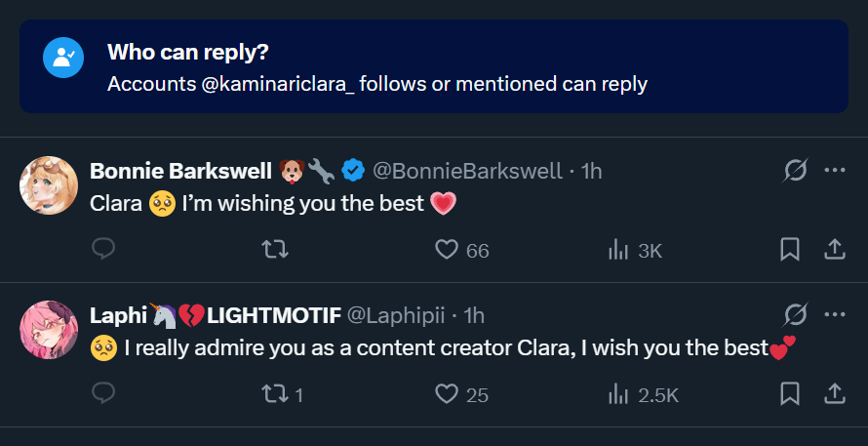This screenshot has height=446, width=868.
Task: Retweet Bonnie Barkswell's post
Action: [276, 250]
